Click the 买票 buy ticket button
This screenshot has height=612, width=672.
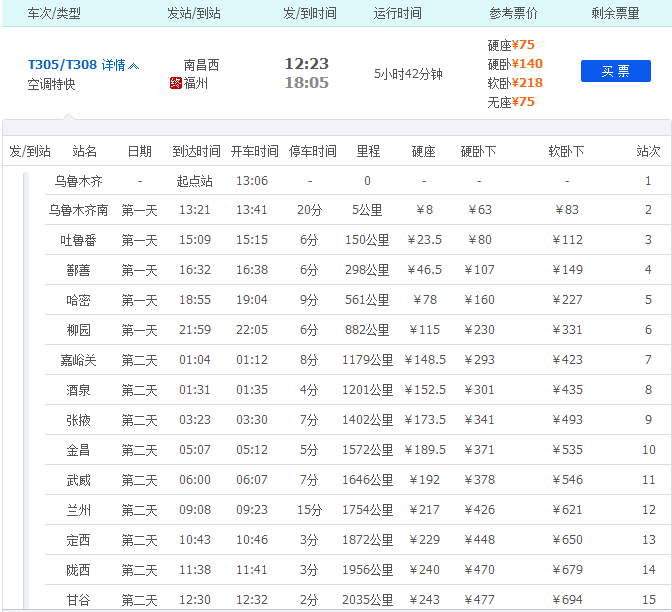(615, 71)
